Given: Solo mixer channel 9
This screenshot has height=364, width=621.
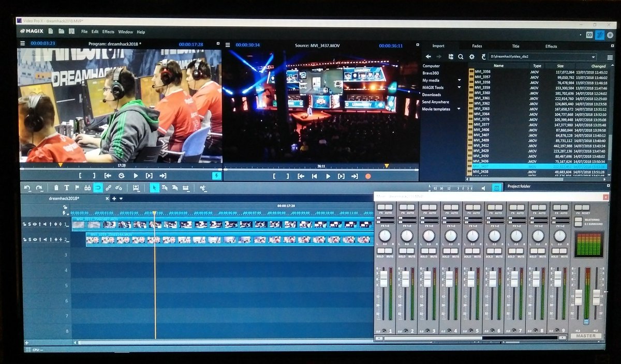Looking at the screenshot, I should [x=555, y=252].
